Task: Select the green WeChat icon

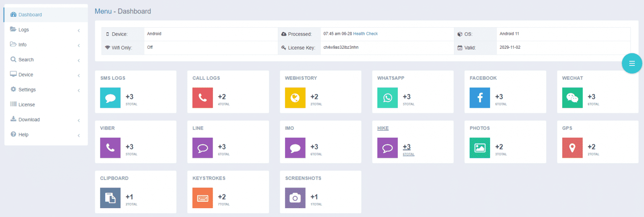Action: pos(572,98)
